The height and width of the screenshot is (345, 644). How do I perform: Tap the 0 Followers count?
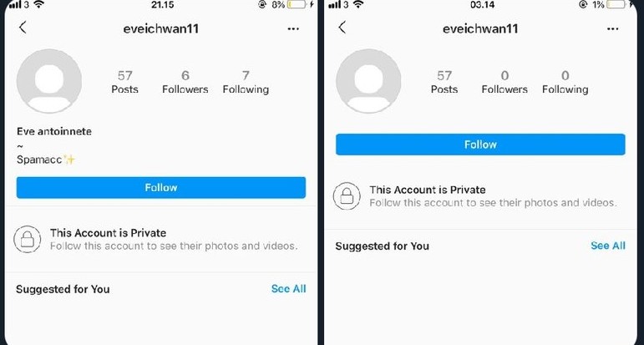click(x=505, y=82)
